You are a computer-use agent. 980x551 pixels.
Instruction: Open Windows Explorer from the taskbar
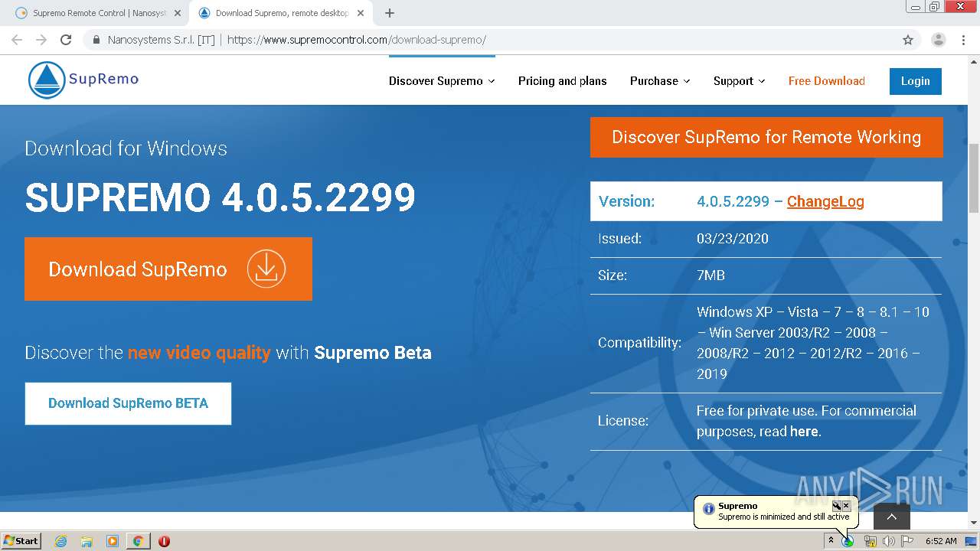[x=87, y=541]
